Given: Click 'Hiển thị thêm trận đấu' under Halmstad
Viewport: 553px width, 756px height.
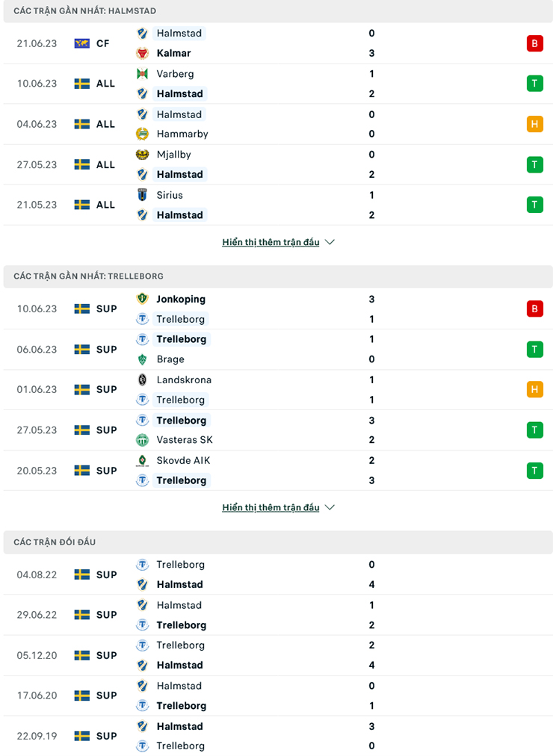Looking at the screenshot, I should coord(271,241).
